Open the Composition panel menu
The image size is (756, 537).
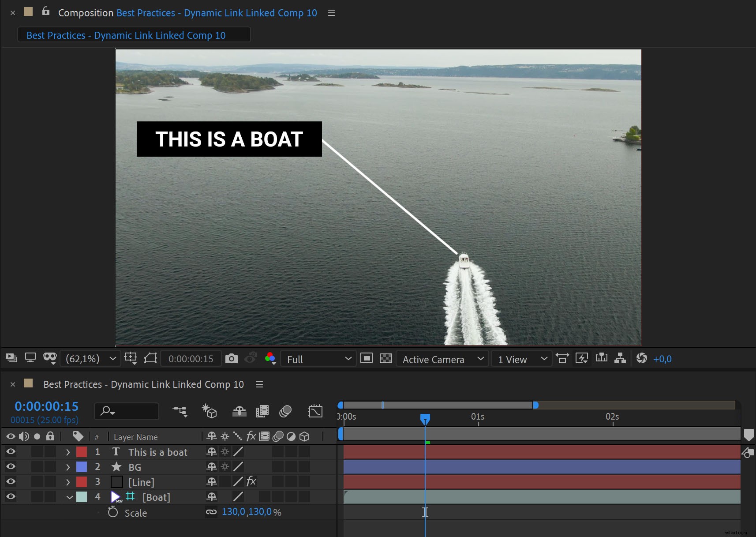click(x=331, y=13)
